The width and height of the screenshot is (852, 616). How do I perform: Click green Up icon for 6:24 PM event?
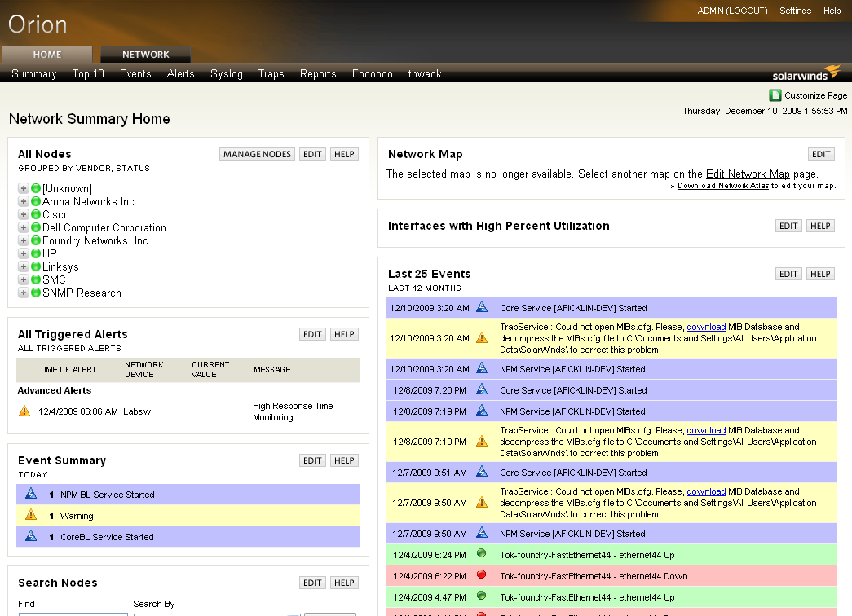click(x=482, y=555)
